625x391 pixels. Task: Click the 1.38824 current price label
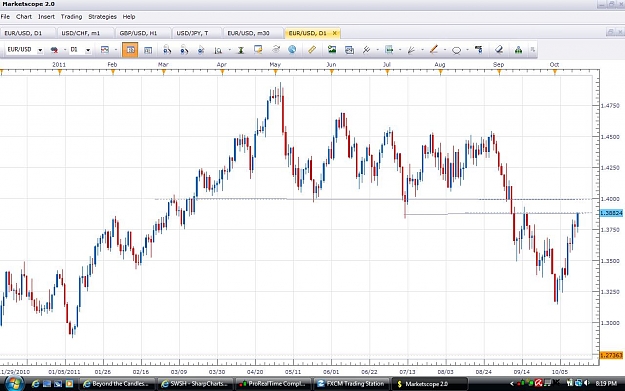pyautogui.click(x=611, y=213)
